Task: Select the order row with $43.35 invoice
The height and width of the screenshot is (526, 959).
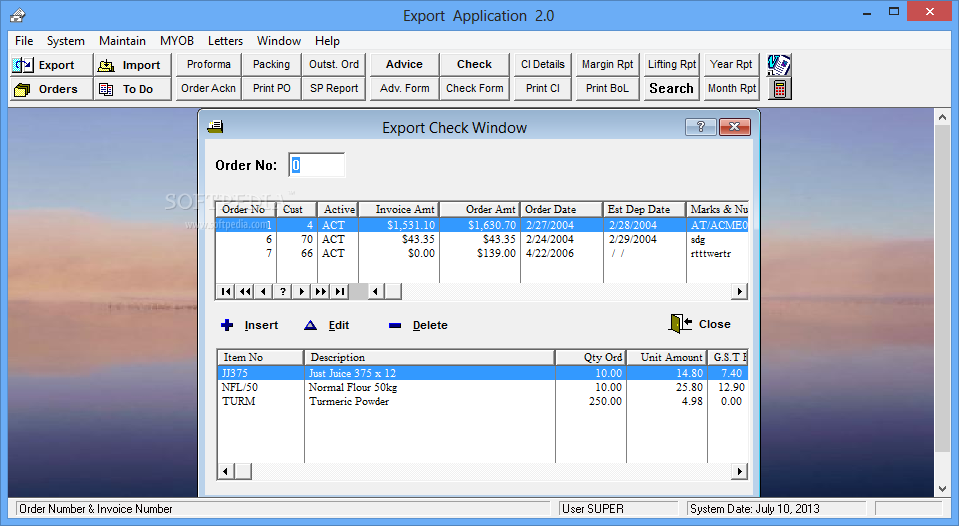Action: tap(482, 239)
